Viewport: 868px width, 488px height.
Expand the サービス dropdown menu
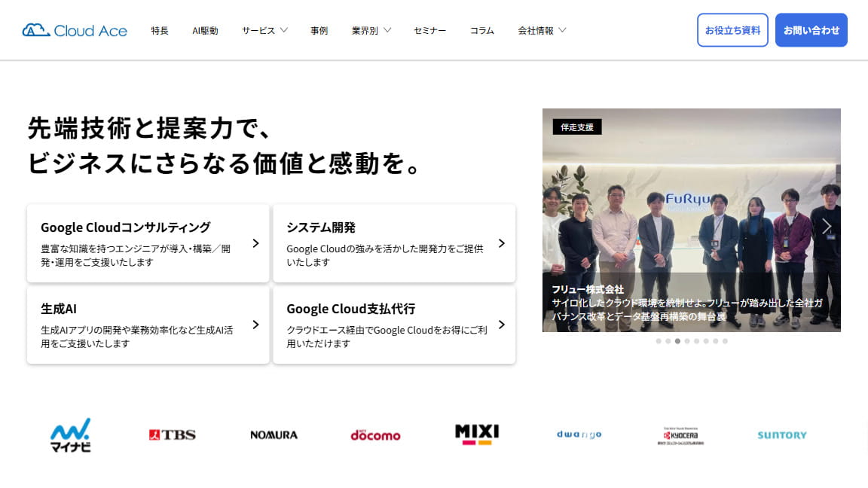point(264,30)
